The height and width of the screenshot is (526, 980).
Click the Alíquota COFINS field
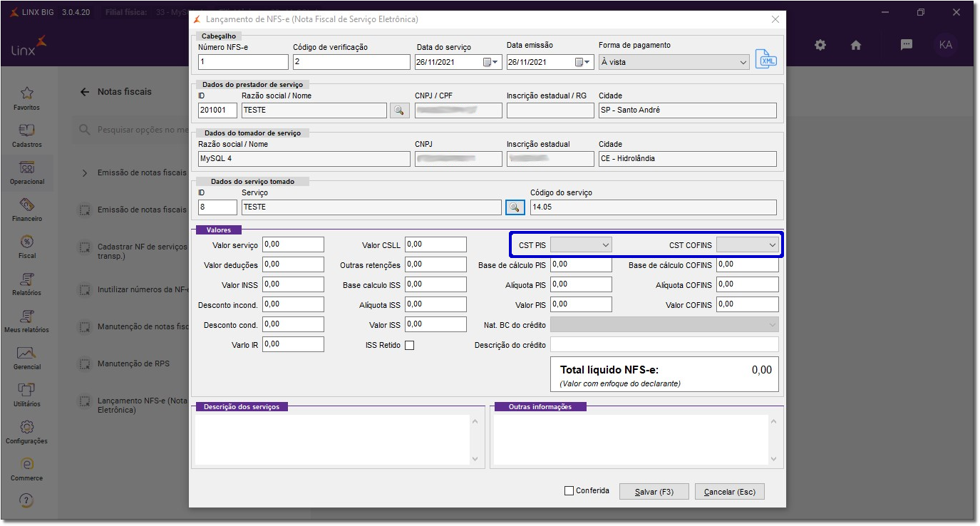(748, 284)
